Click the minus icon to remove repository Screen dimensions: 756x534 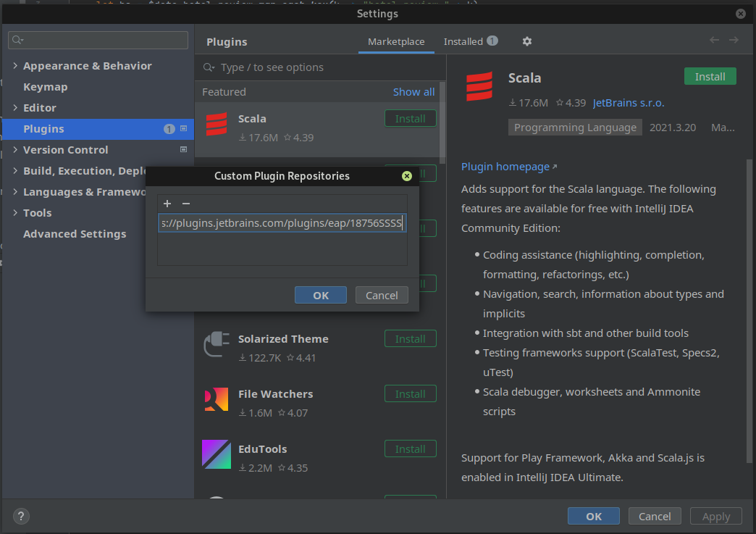(x=186, y=204)
